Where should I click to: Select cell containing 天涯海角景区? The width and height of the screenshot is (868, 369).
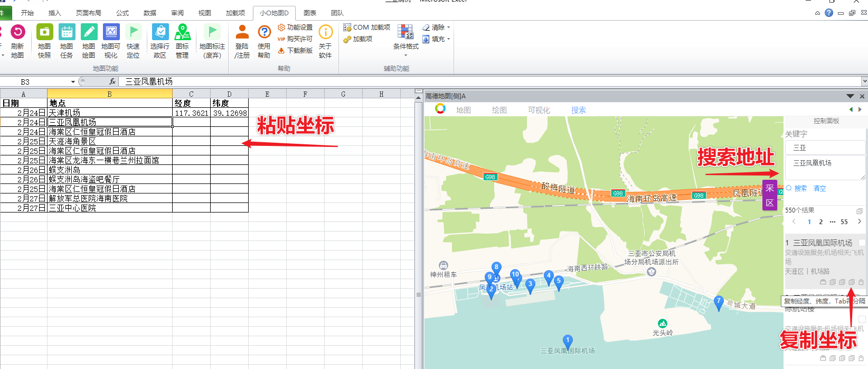point(110,142)
